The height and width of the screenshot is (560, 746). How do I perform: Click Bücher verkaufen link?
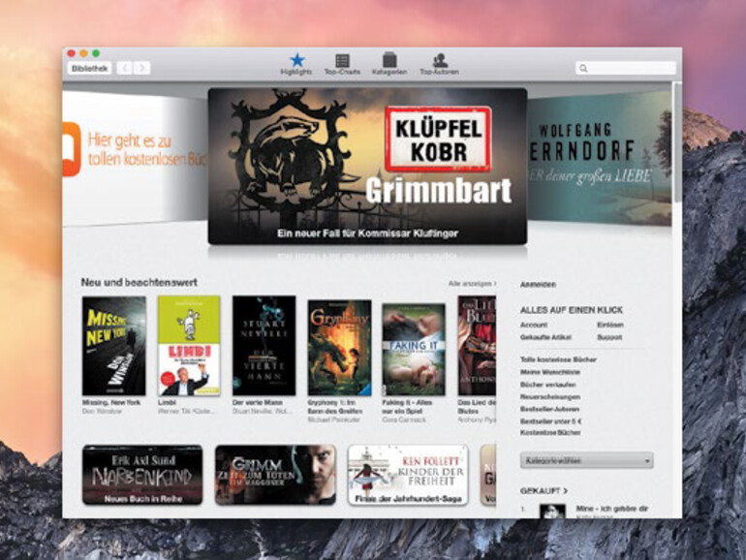[547, 385]
